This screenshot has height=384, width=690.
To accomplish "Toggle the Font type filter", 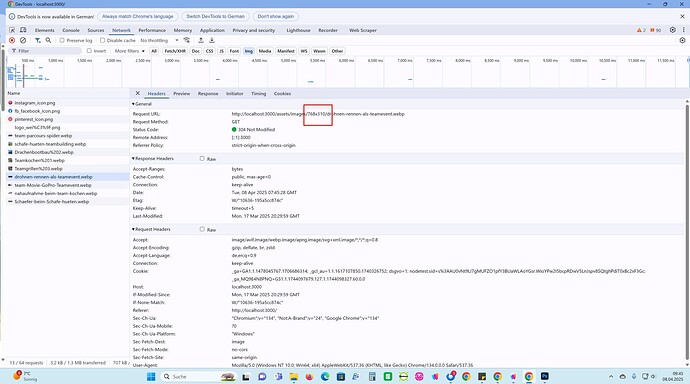I will click(x=234, y=51).
